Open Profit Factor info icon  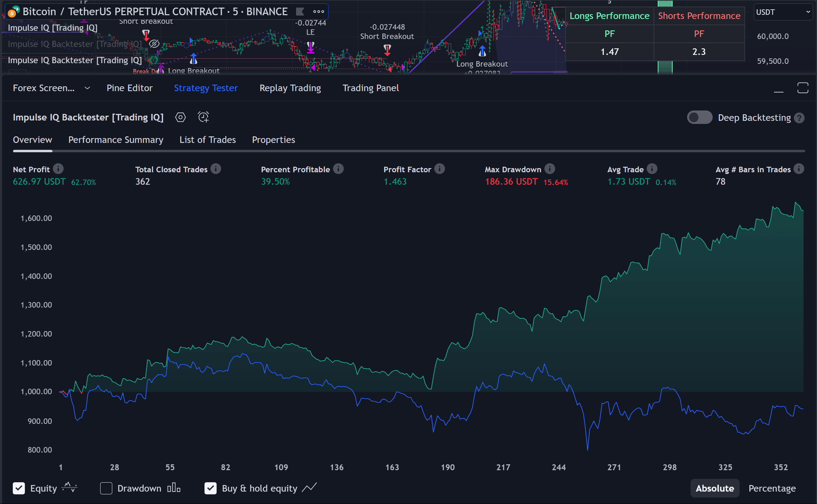point(440,169)
